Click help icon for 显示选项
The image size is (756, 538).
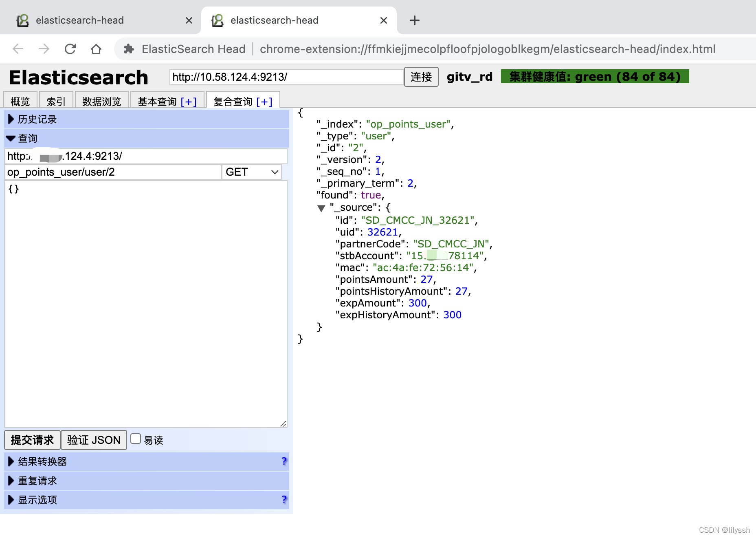pos(284,499)
